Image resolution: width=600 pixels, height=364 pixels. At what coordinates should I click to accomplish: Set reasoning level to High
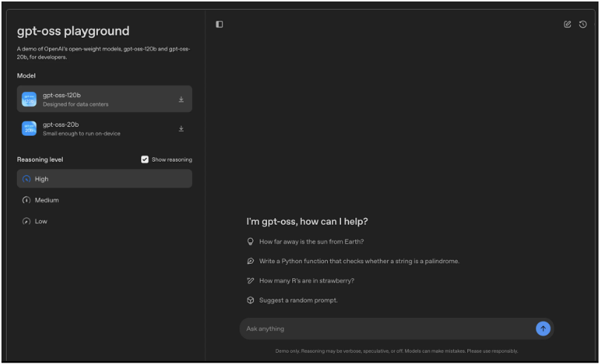click(x=105, y=179)
